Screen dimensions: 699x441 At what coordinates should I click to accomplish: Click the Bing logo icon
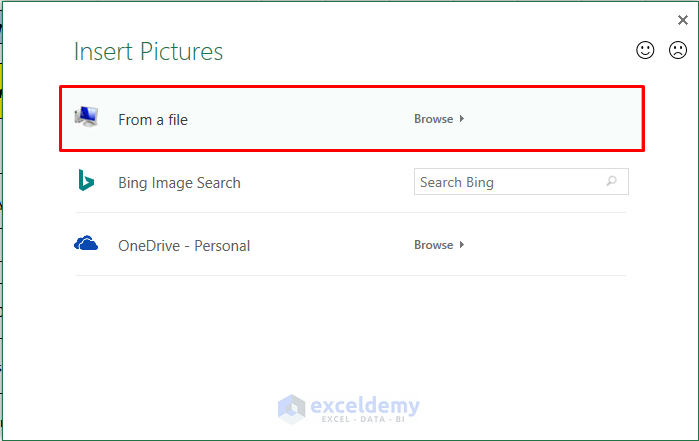(x=86, y=181)
